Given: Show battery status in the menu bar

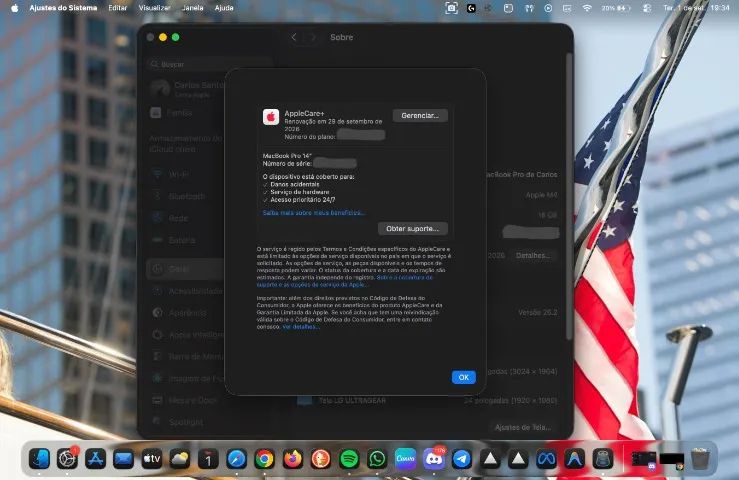Looking at the screenshot, I should 616,8.
